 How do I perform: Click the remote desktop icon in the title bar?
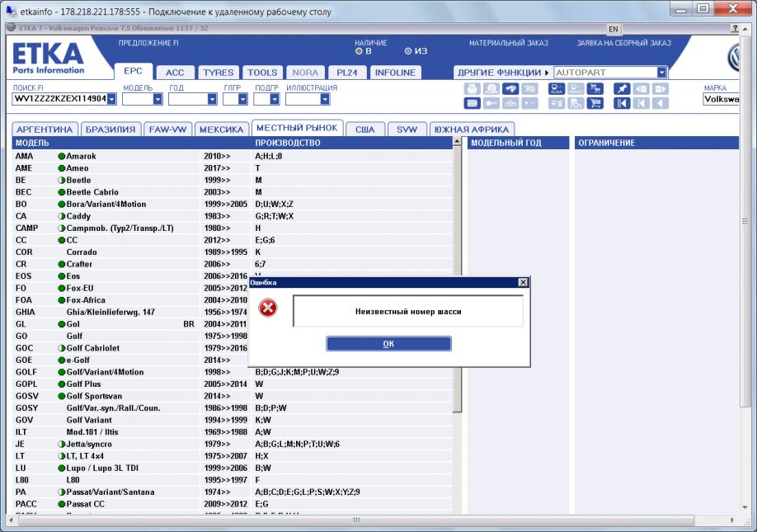pyautogui.click(x=11, y=11)
